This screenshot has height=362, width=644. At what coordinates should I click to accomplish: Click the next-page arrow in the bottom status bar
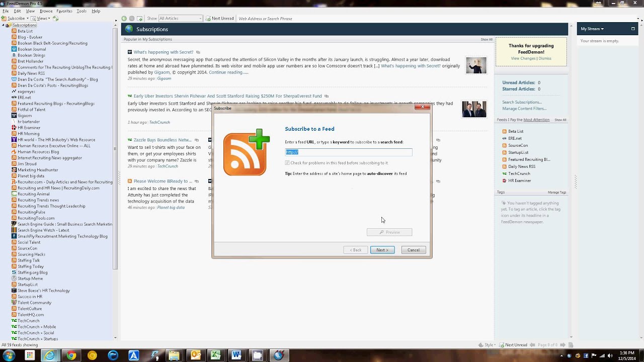pos(563,345)
